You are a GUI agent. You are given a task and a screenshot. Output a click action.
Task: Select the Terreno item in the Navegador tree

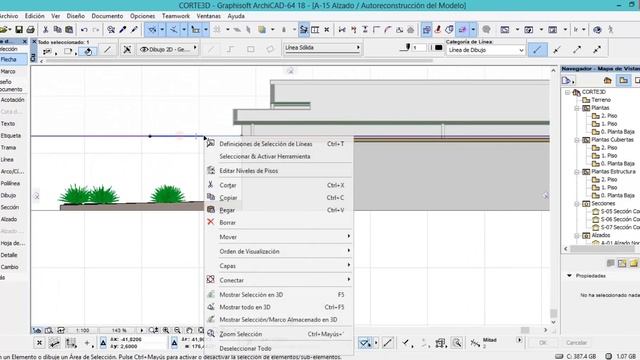597,100
